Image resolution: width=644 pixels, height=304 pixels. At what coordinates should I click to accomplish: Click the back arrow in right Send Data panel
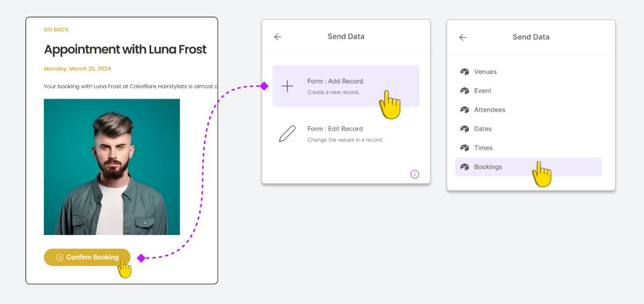coord(463,37)
